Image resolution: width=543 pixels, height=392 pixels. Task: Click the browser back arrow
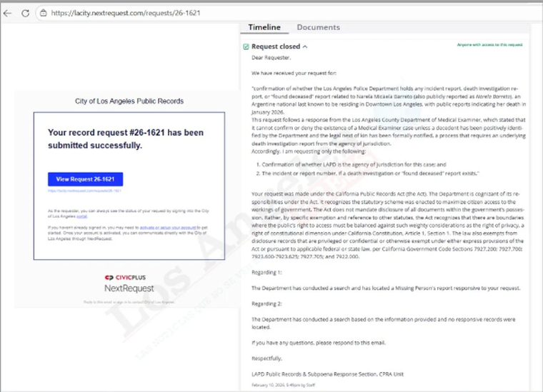click(x=8, y=13)
